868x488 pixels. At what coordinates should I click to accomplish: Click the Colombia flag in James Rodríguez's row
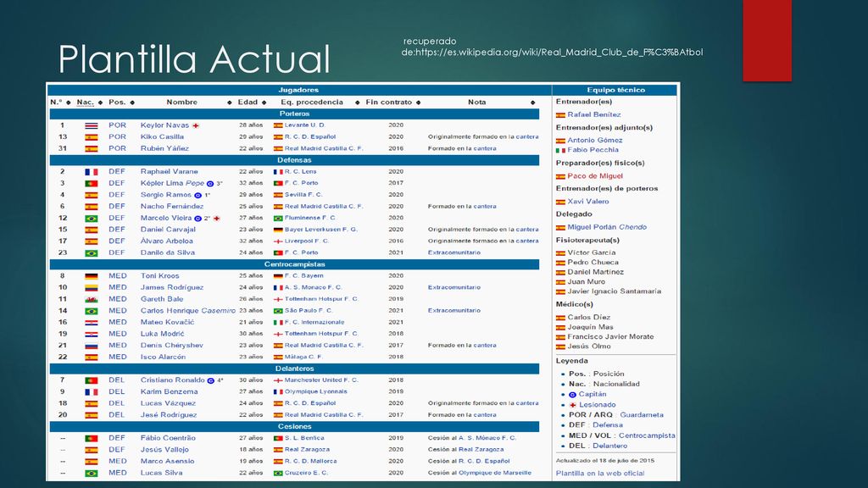[x=91, y=288]
